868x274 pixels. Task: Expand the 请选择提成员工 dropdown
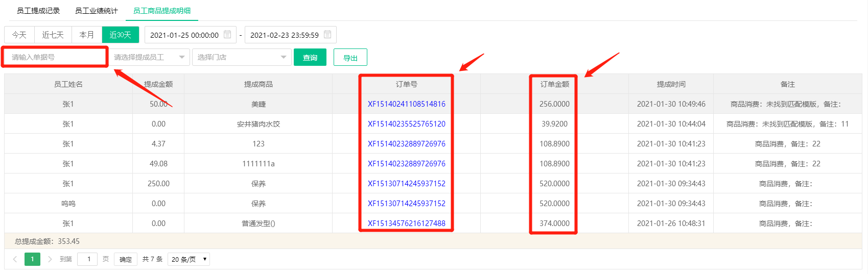(x=149, y=57)
